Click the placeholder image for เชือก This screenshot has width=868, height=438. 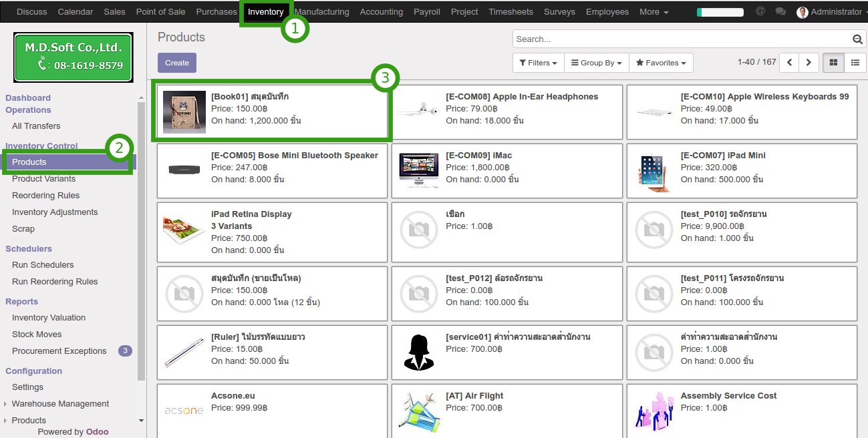(419, 230)
